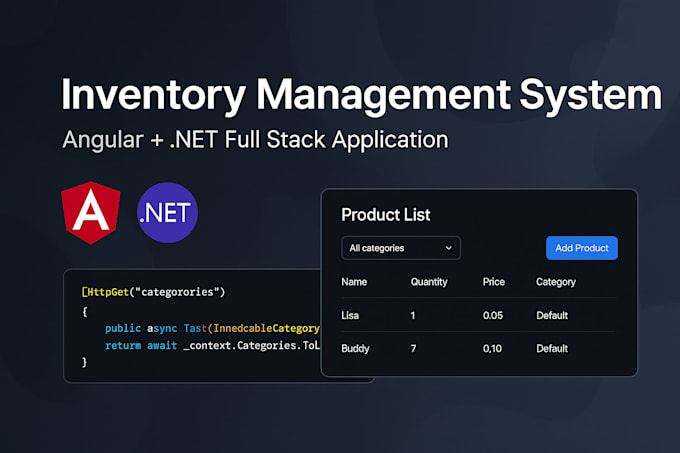Click the Name column header
680x453 pixels.
point(354,282)
